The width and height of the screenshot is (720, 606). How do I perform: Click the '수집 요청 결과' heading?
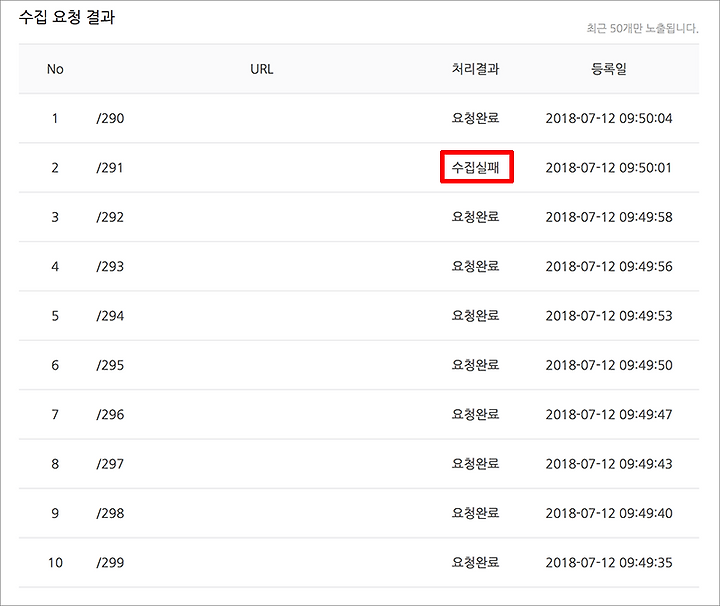click(x=67, y=17)
